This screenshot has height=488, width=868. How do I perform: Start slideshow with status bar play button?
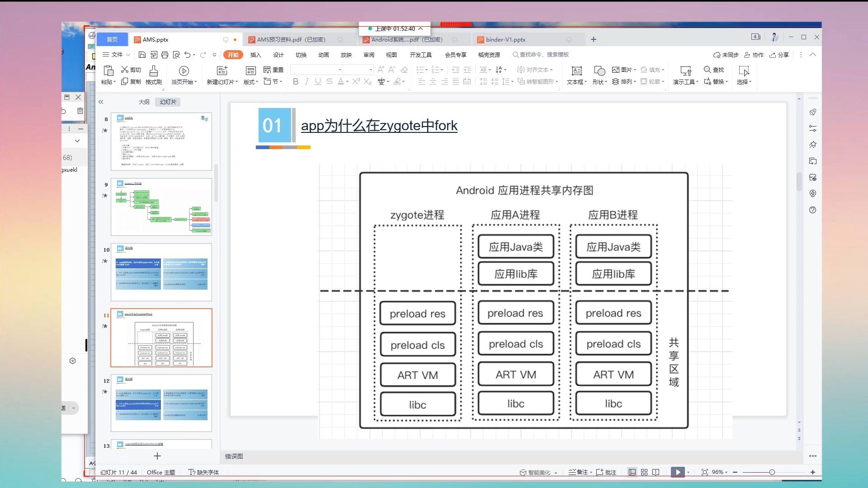click(x=677, y=472)
